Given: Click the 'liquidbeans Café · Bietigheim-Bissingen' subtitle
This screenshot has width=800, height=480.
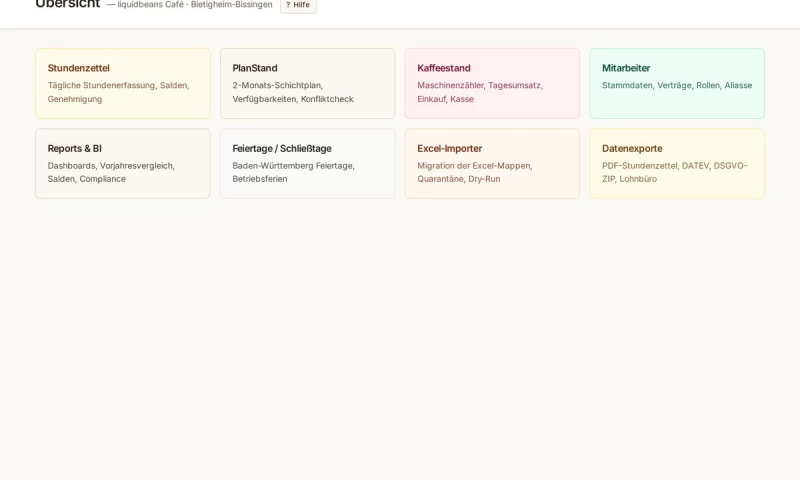Looking at the screenshot, I should tap(194, 5).
